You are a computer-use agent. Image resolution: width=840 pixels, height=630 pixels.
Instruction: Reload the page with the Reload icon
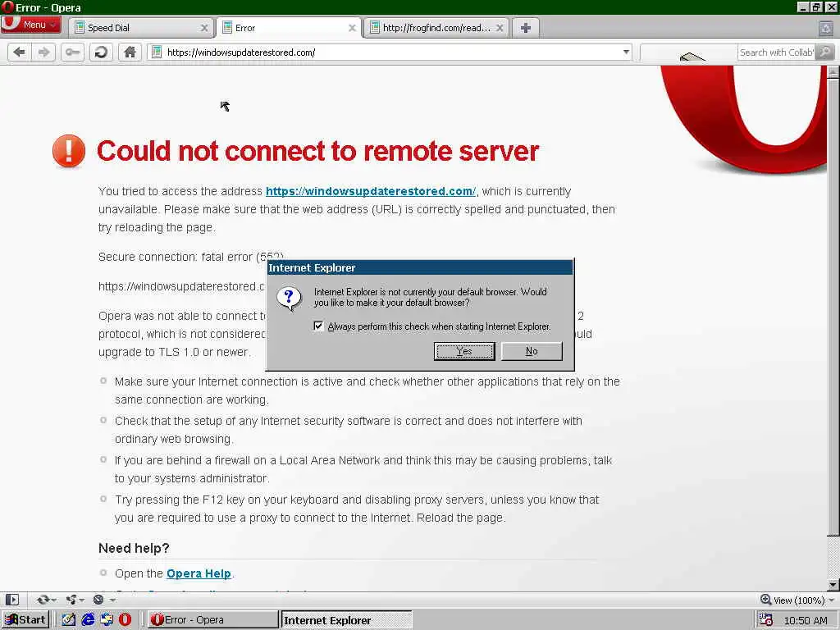coord(101,52)
